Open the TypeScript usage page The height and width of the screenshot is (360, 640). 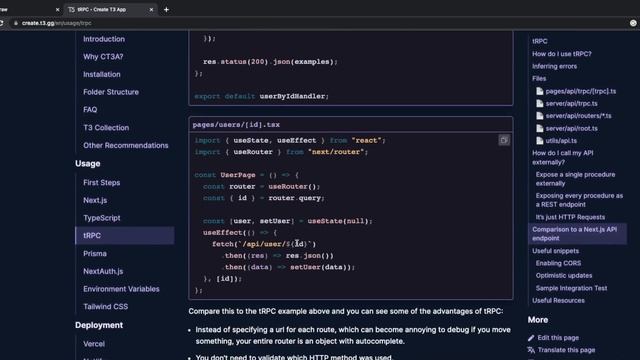[x=102, y=218]
